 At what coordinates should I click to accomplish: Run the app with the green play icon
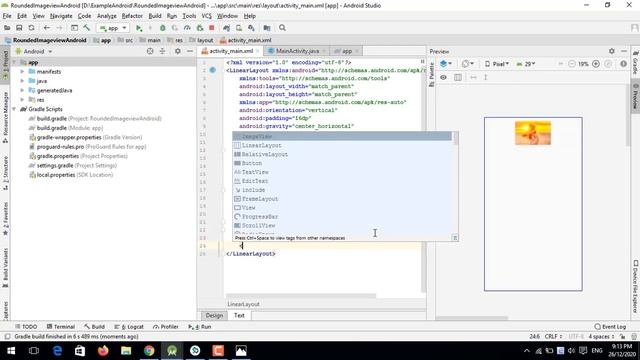139,28
